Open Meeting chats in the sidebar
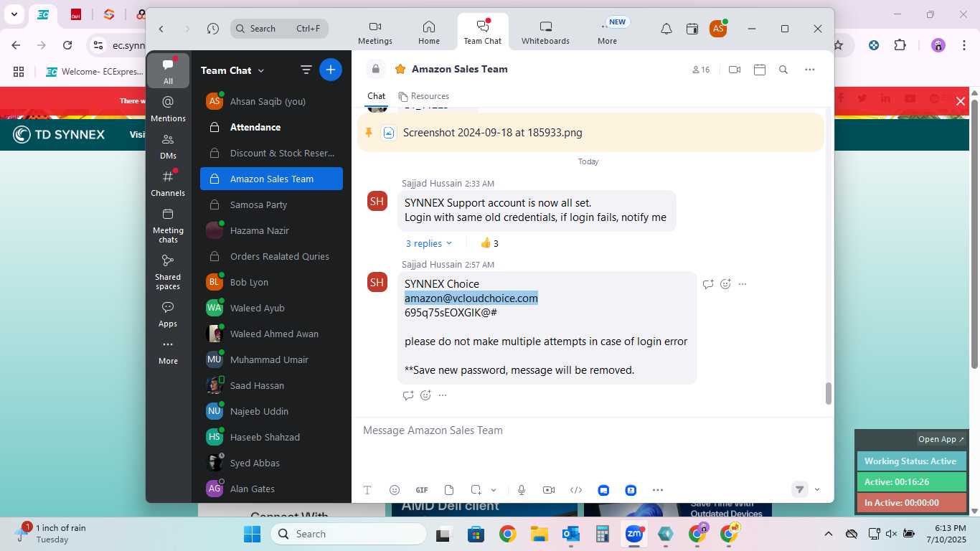This screenshot has width=980, height=551. (x=169, y=225)
